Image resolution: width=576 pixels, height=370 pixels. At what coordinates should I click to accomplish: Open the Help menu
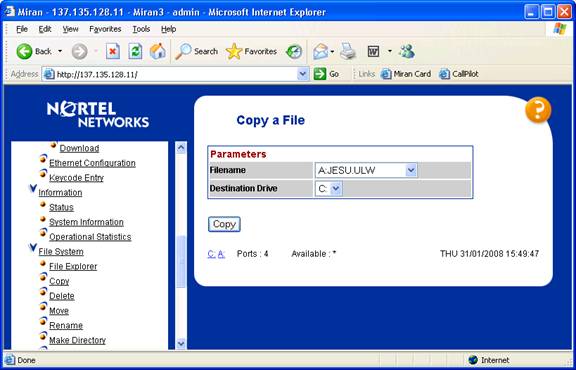point(168,29)
